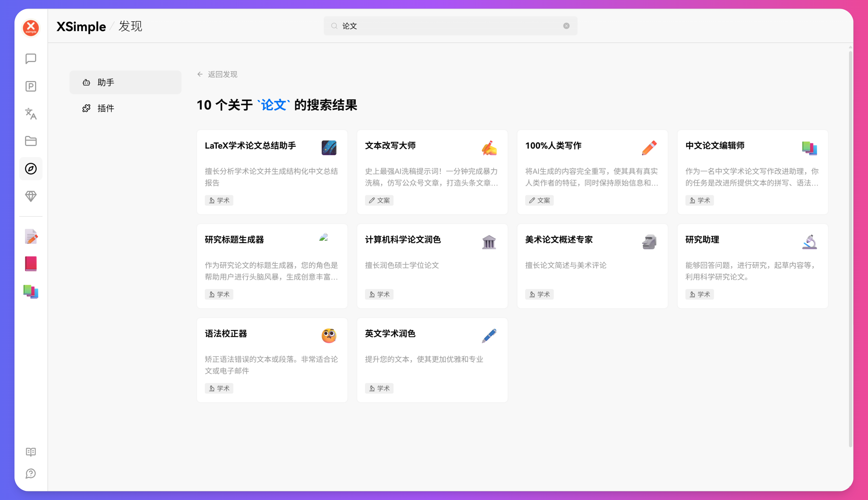This screenshot has height=500, width=868.
Task: Click the 100%人类写作 pencil avatar
Action: 649,148
